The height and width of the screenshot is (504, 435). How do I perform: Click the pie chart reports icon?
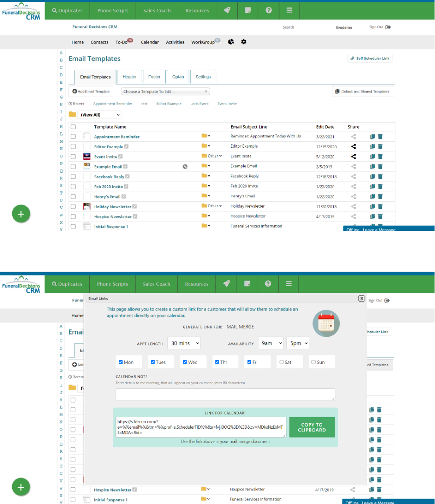pos(231,42)
